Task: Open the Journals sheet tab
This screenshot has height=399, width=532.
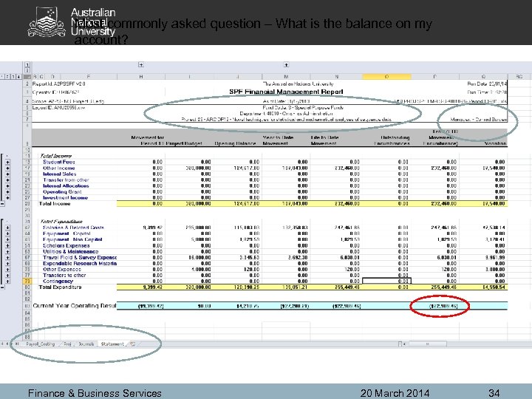Action: point(86,344)
